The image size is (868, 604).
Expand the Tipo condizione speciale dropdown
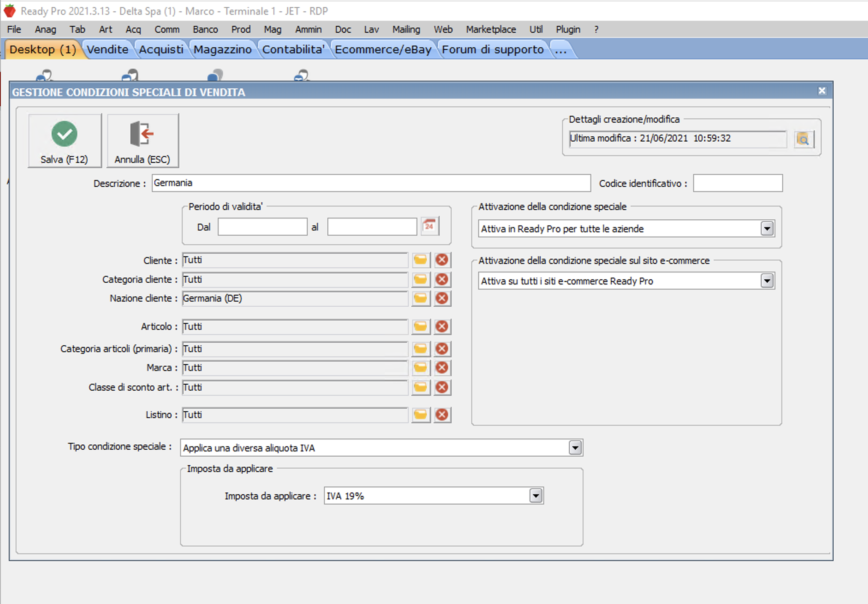575,448
